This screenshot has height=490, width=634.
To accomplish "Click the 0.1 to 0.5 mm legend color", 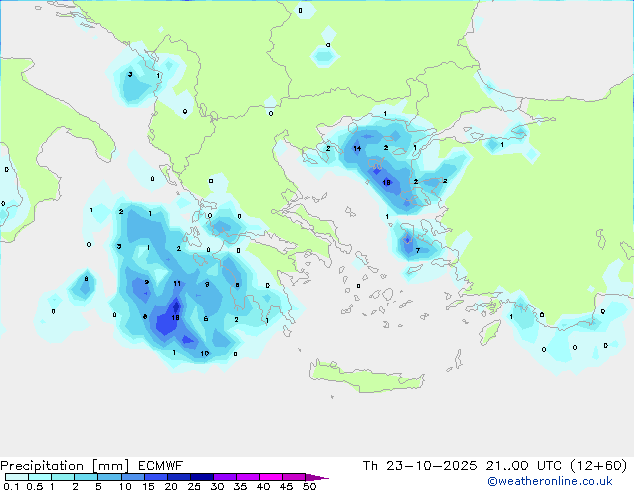I will click(17, 477).
